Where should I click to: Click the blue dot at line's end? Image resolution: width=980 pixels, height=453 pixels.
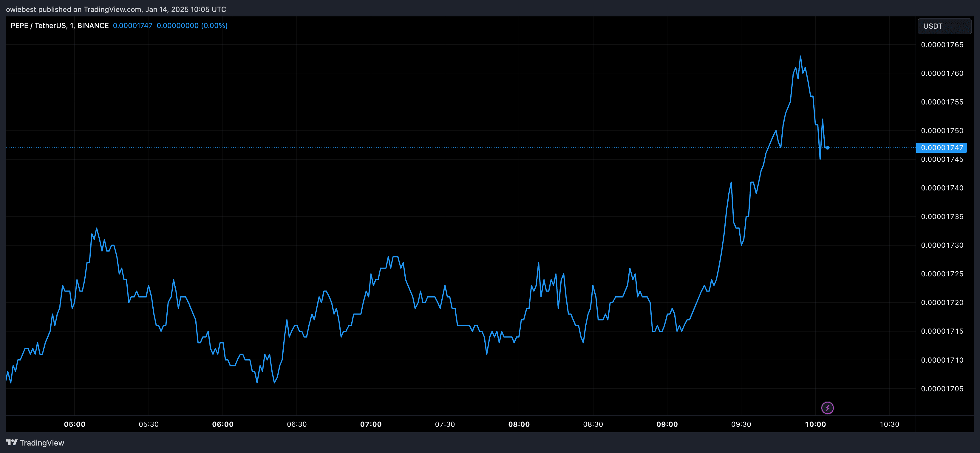827,148
